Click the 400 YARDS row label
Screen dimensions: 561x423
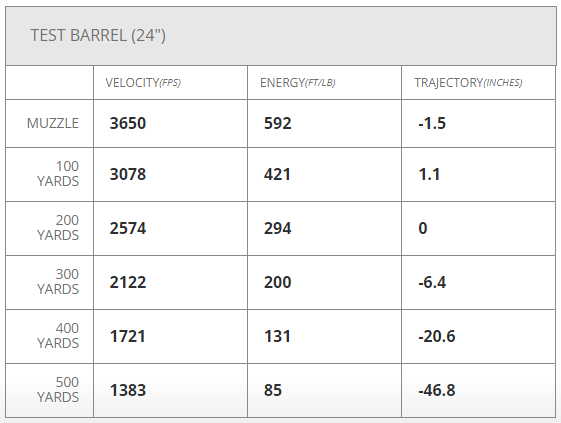tap(58, 336)
